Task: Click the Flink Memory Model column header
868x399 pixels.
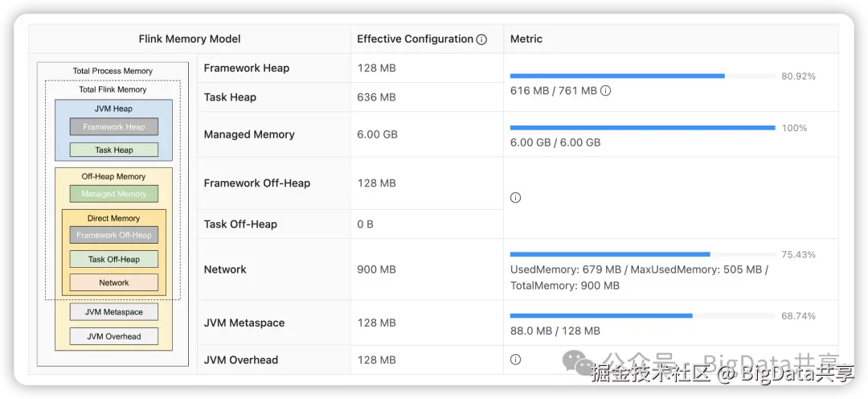Action: pyautogui.click(x=190, y=39)
